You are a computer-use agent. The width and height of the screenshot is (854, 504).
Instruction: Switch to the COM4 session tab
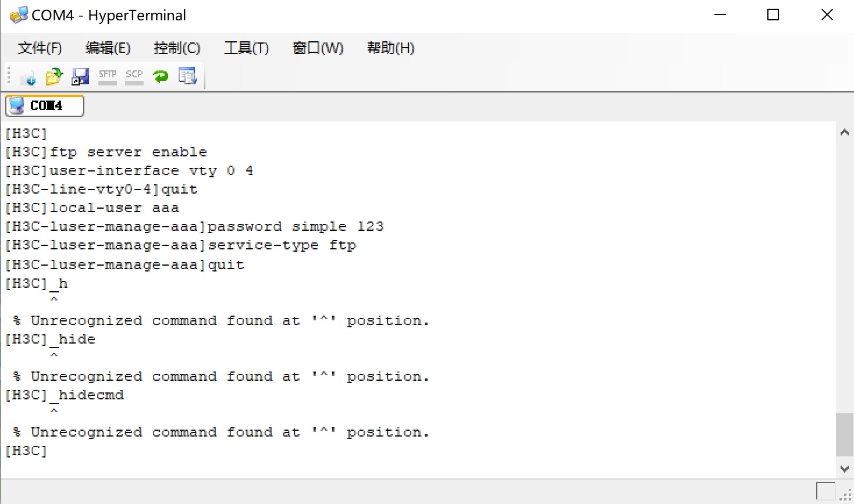45,106
